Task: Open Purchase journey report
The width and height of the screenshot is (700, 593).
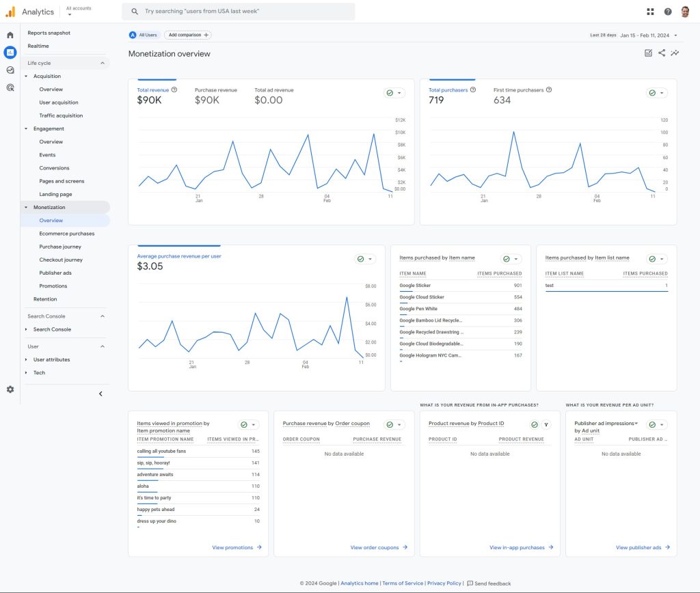Action: point(60,247)
